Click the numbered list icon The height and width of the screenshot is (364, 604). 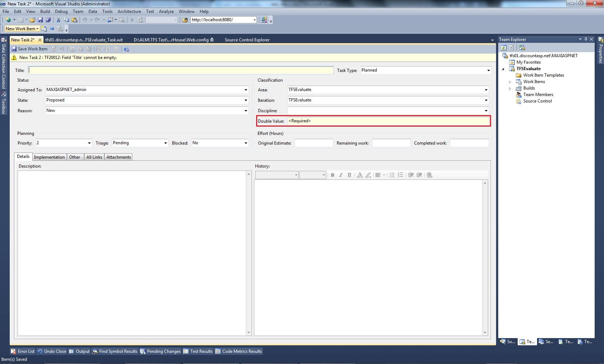[x=400, y=175]
